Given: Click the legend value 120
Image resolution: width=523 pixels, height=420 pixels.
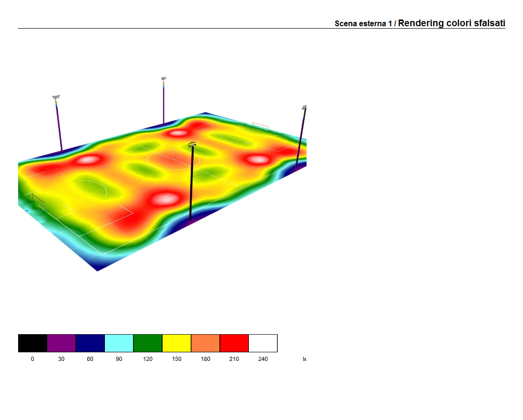Looking at the screenshot, I should [148, 359].
